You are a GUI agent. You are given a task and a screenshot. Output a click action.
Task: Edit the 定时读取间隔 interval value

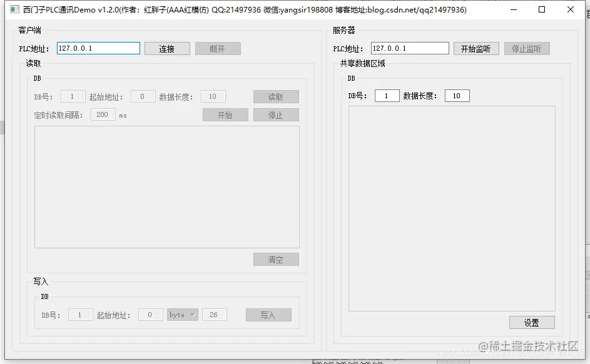(103, 114)
